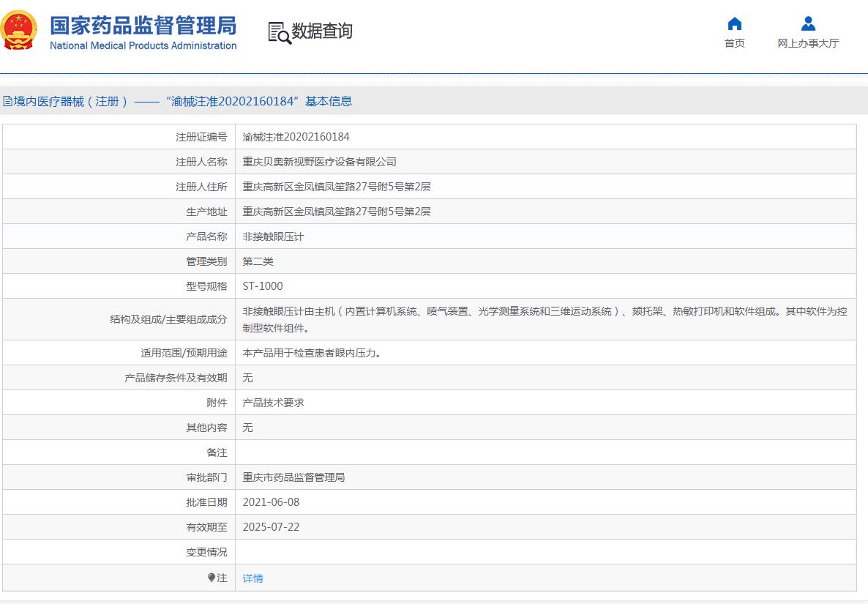Click the 注册人名称 label

click(x=201, y=162)
